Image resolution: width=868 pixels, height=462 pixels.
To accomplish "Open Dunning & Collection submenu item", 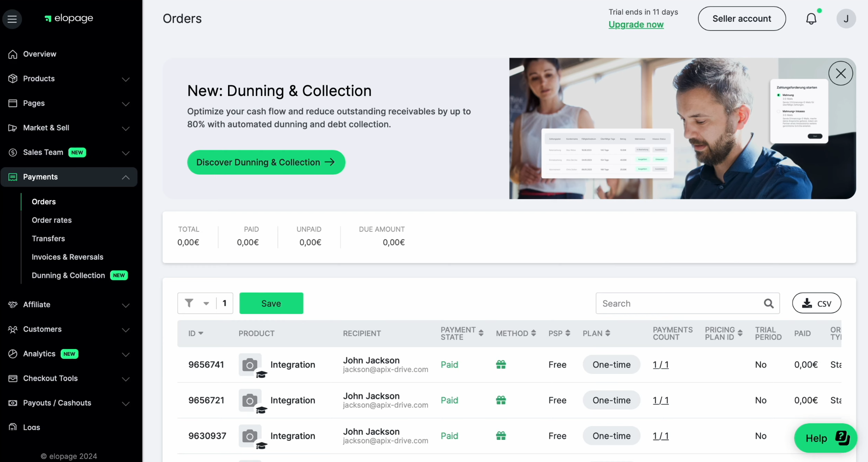I will pyautogui.click(x=68, y=275).
